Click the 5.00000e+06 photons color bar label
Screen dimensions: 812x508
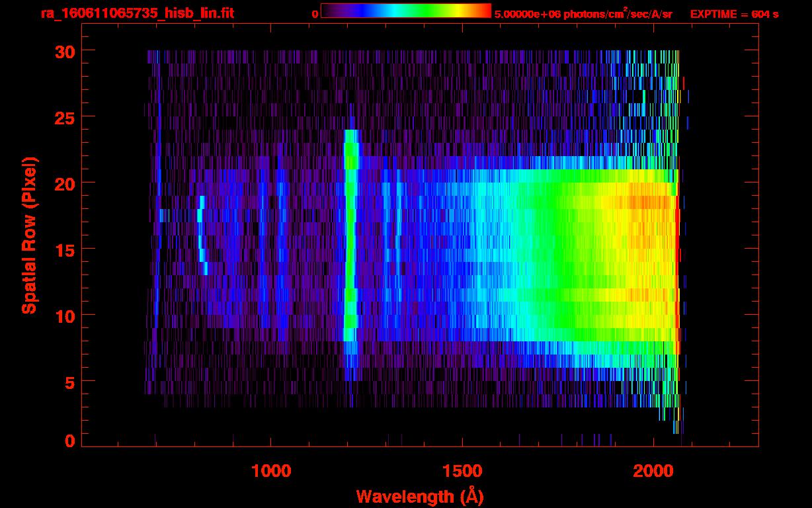tap(583, 14)
